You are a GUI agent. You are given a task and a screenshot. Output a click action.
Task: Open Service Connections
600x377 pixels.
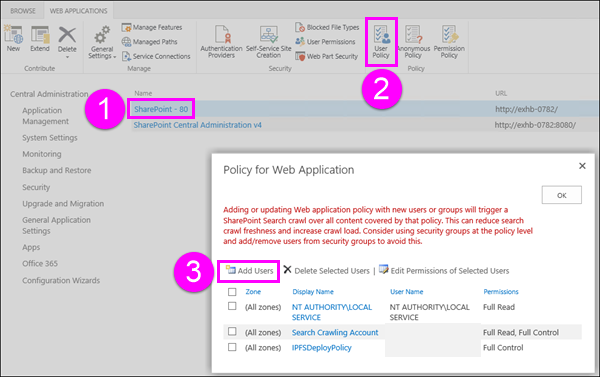[156, 56]
